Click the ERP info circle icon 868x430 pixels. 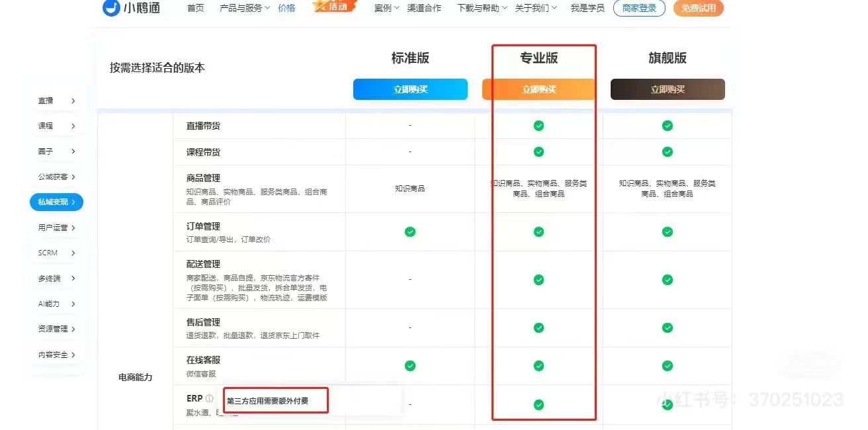209,399
